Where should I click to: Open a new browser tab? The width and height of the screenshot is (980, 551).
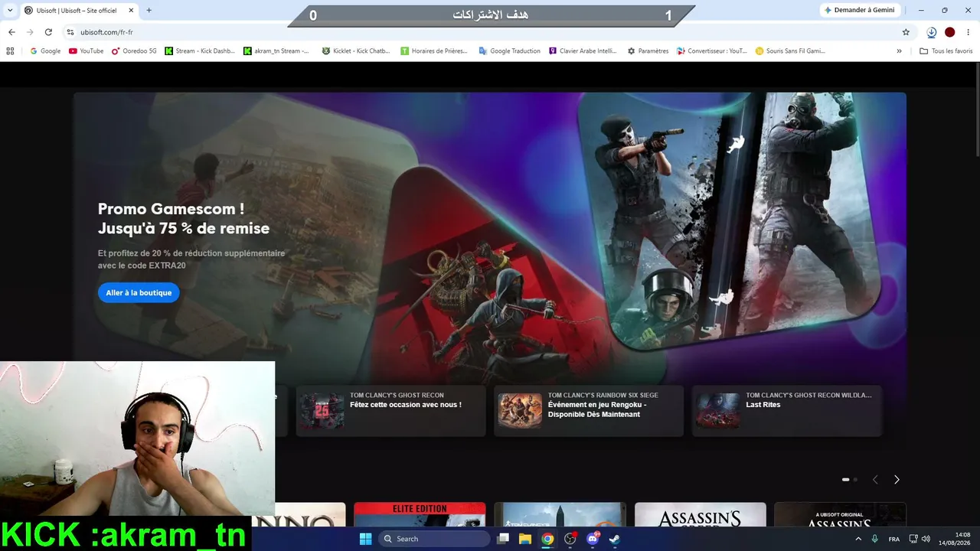149,10
